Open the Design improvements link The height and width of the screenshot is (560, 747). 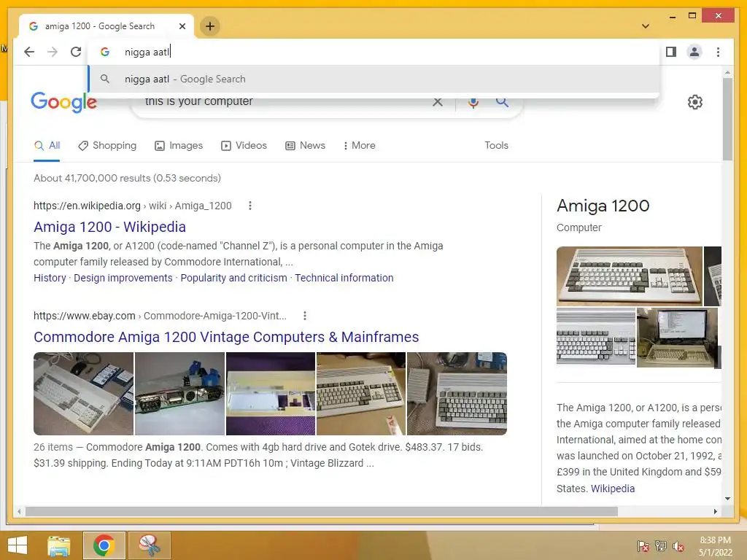[x=123, y=278]
